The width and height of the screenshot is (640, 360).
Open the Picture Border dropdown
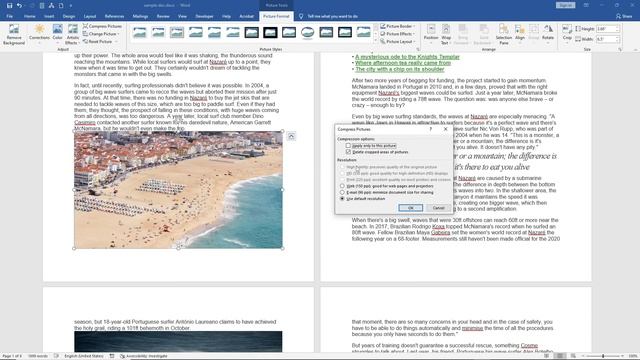tap(398, 26)
